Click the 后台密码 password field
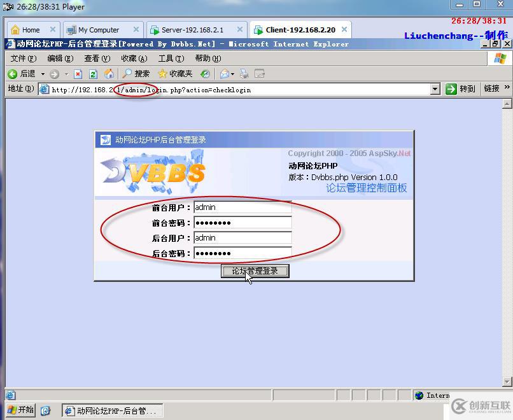This screenshot has height=420, width=513. pyautogui.click(x=242, y=253)
